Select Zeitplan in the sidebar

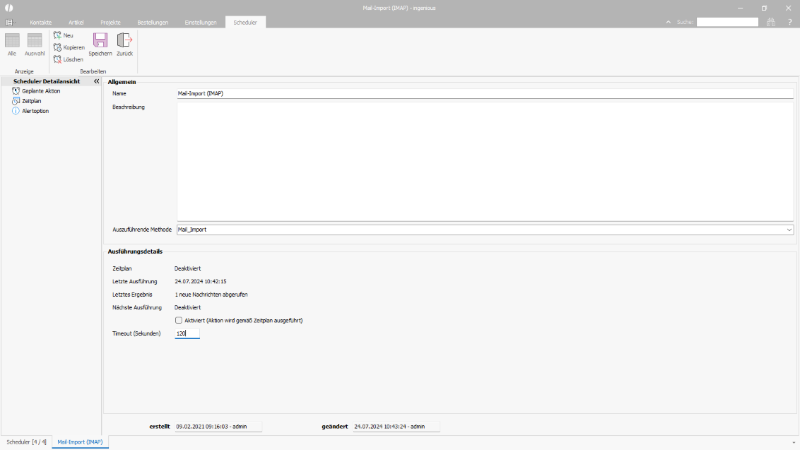coord(33,101)
